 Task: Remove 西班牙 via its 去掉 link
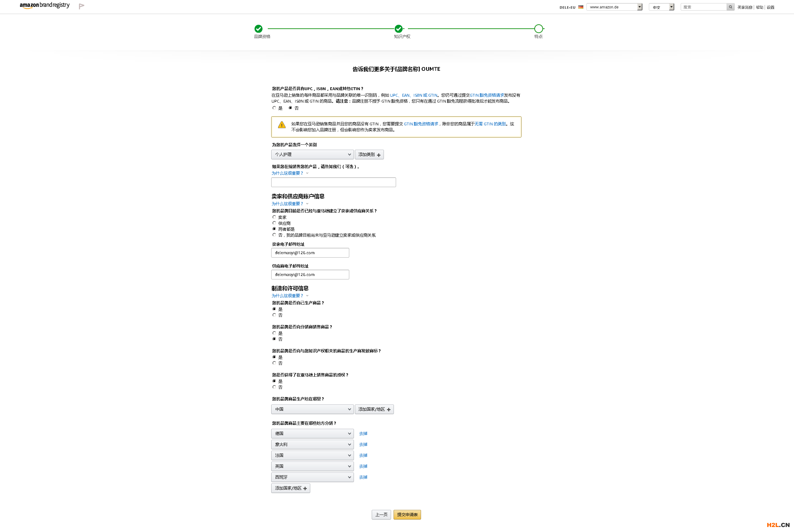363,477
